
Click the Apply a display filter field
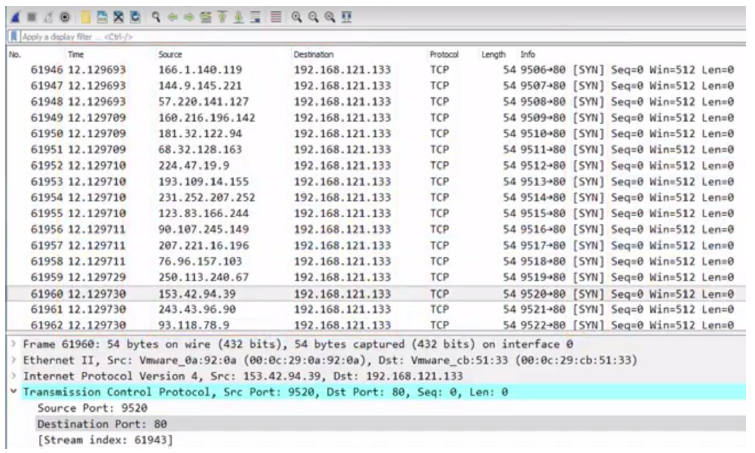point(300,36)
